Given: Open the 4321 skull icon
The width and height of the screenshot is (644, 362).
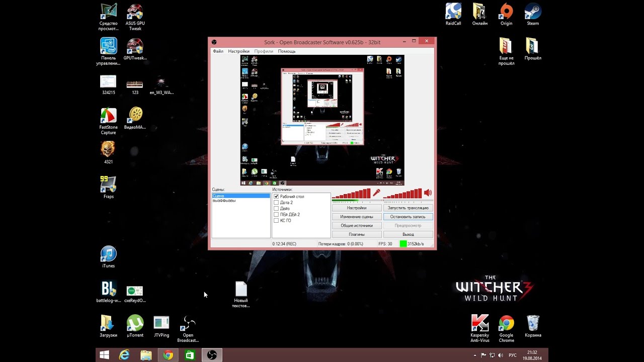Looking at the screenshot, I should coord(108,153).
